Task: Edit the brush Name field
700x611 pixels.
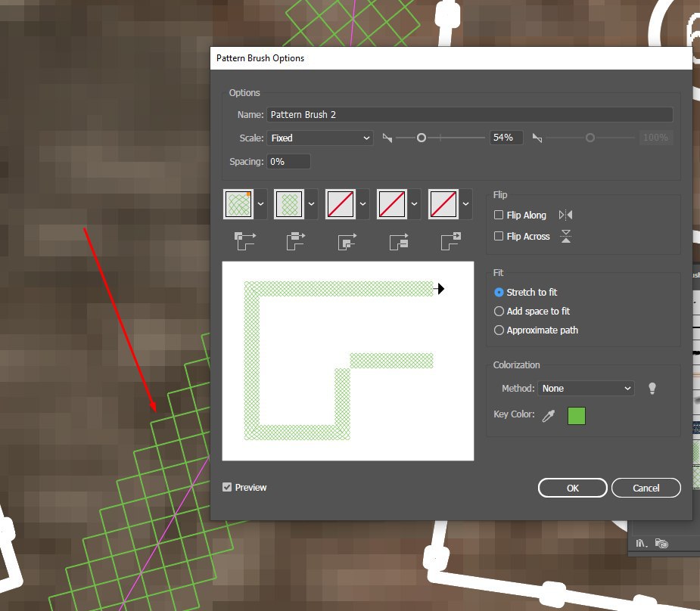Action: pos(470,115)
